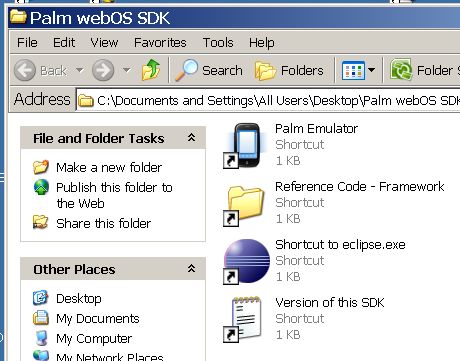Viewport: 460px width, 361px height.
Task: Click the Folder Sync toolbar icon
Action: (401, 70)
